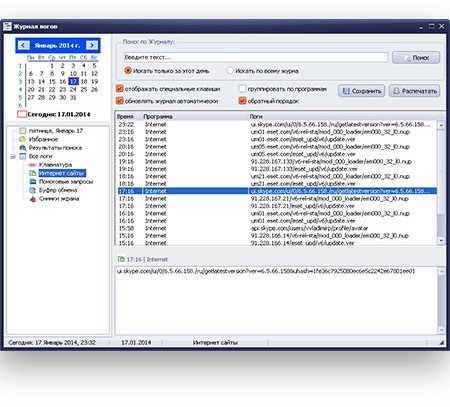Select the Снимки экрана screenshots icon
The height and width of the screenshot is (407, 450).
pos(33,199)
